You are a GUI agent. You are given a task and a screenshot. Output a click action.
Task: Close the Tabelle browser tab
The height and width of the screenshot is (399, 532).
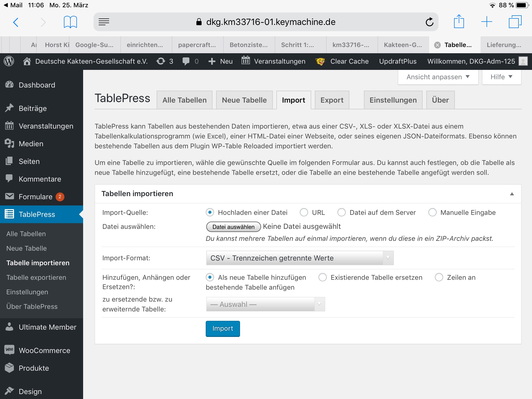click(437, 45)
